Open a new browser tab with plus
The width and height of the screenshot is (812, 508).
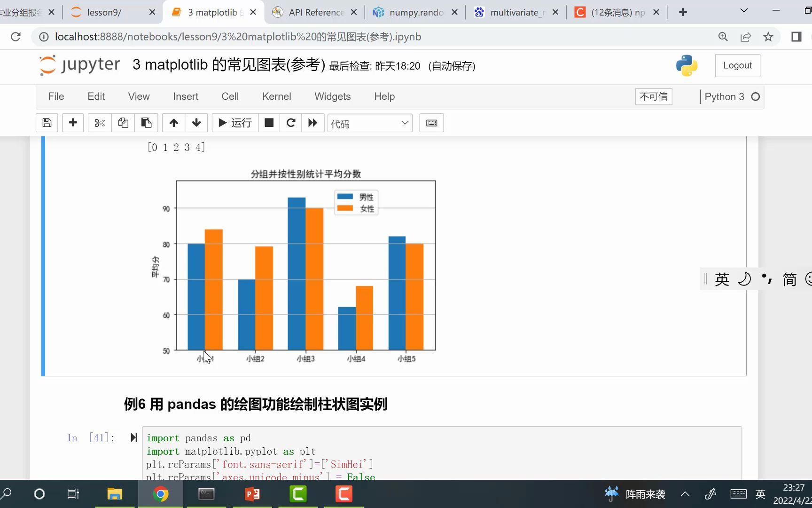coord(683,12)
